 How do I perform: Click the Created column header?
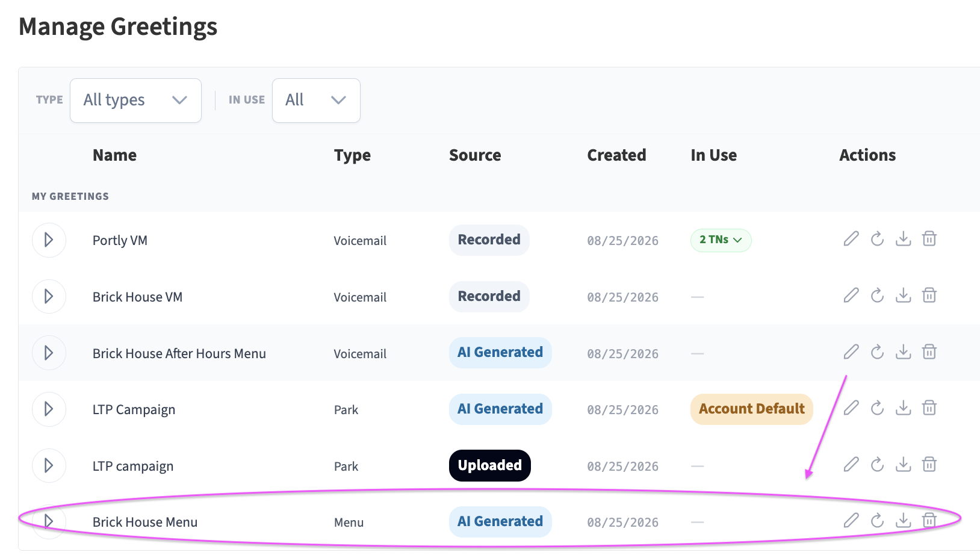616,155
